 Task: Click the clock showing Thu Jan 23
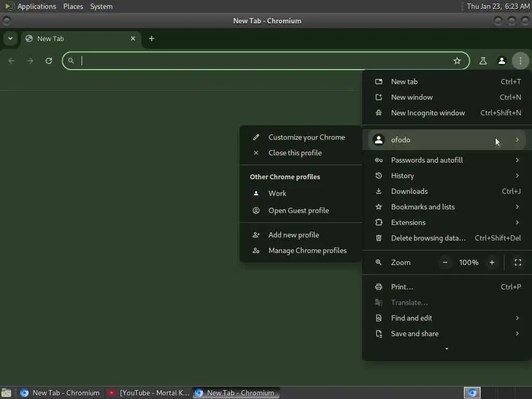(x=498, y=6)
